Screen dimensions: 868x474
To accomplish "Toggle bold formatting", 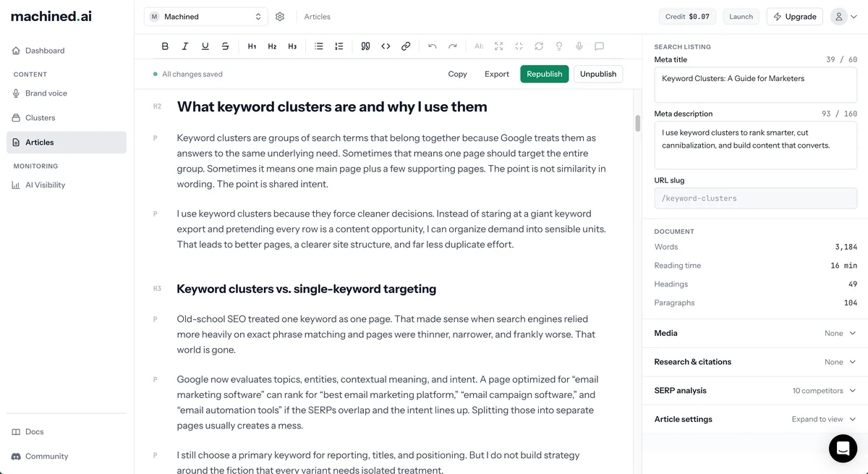I will pos(165,46).
